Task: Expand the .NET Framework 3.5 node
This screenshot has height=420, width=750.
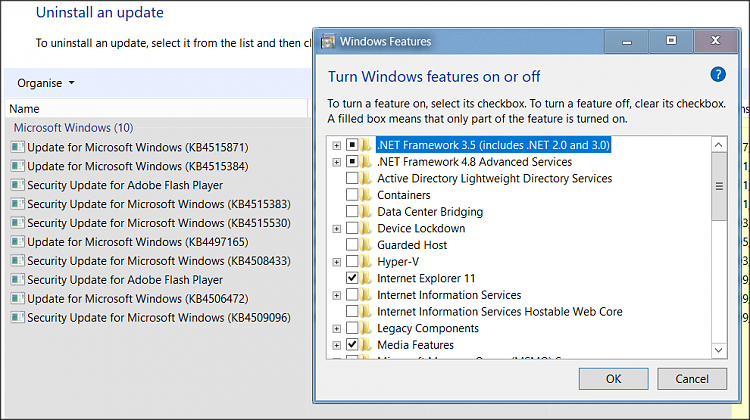Action: coord(337,145)
